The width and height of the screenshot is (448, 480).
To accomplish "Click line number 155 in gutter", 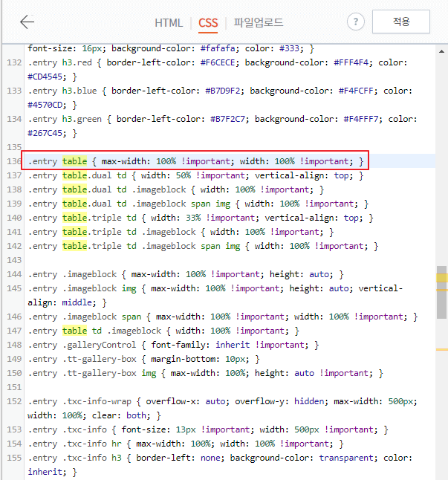I will tap(14, 458).
